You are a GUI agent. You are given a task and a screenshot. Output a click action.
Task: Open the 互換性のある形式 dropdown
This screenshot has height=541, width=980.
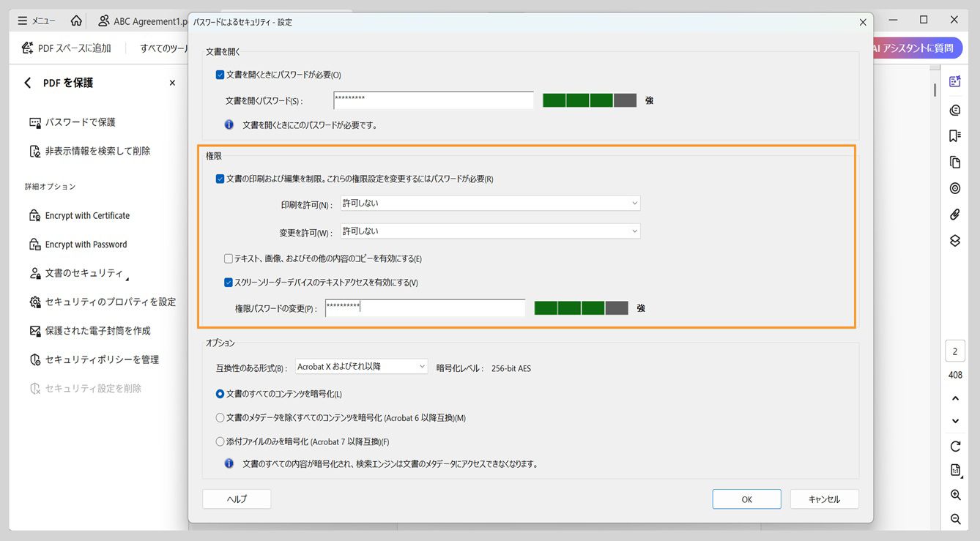click(x=361, y=366)
